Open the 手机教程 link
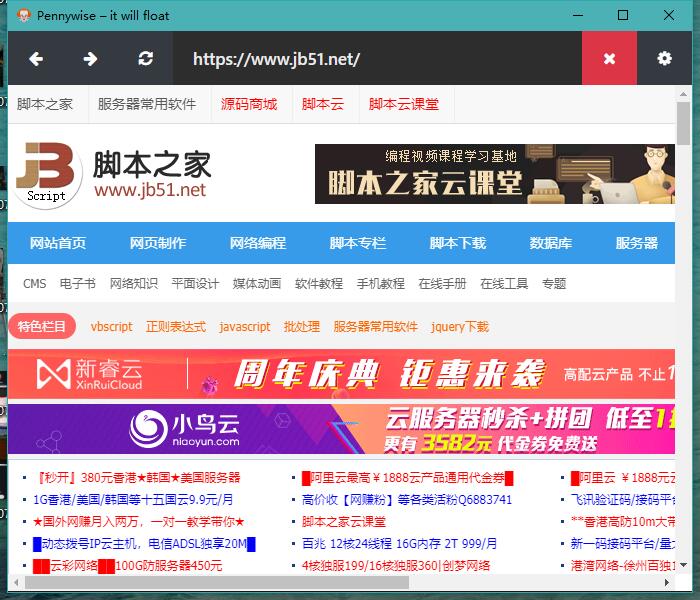Screen dimensions: 700x600 tap(380, 284)
